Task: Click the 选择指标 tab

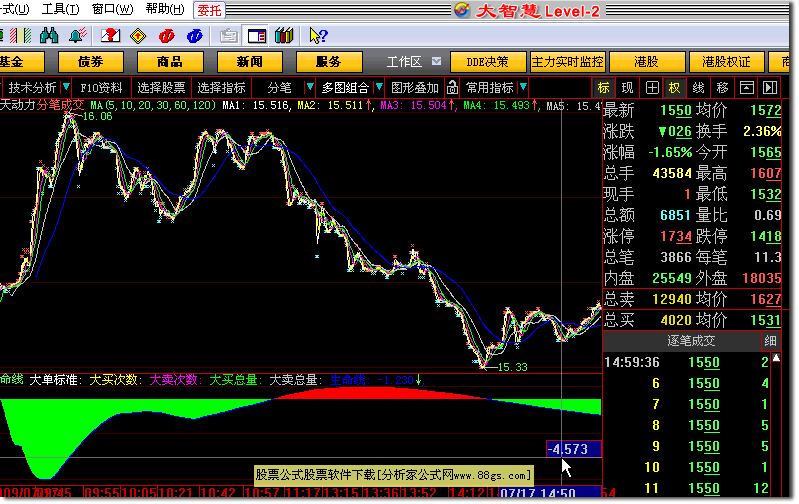Action: 221,88
